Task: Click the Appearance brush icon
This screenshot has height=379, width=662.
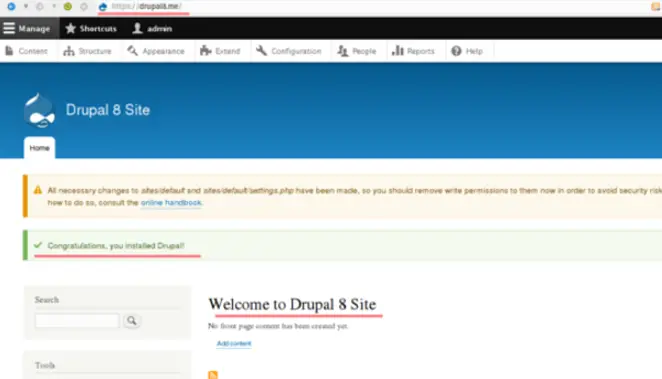Action: 133,51
